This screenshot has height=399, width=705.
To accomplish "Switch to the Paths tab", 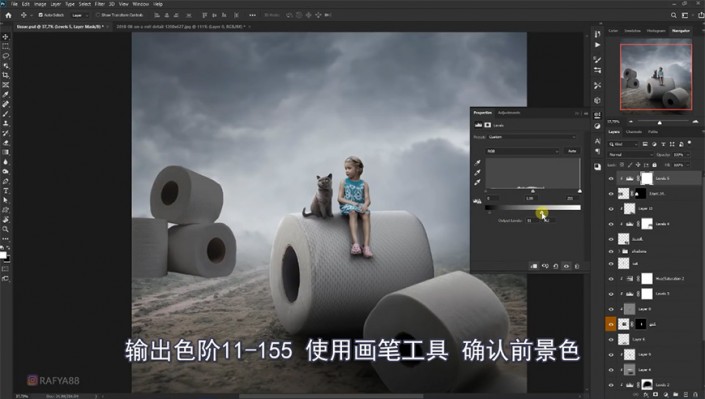I will pyautogui.click(x=653, y=132).
